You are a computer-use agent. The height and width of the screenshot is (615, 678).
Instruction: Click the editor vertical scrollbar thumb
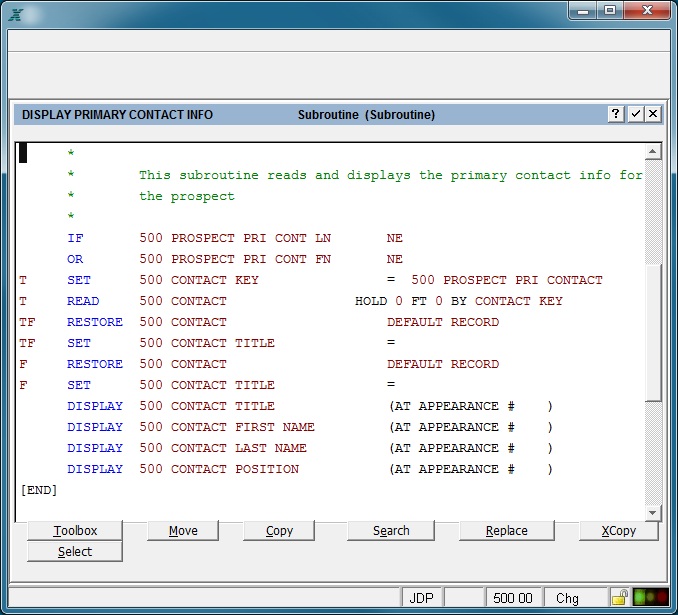click(653, 333)
